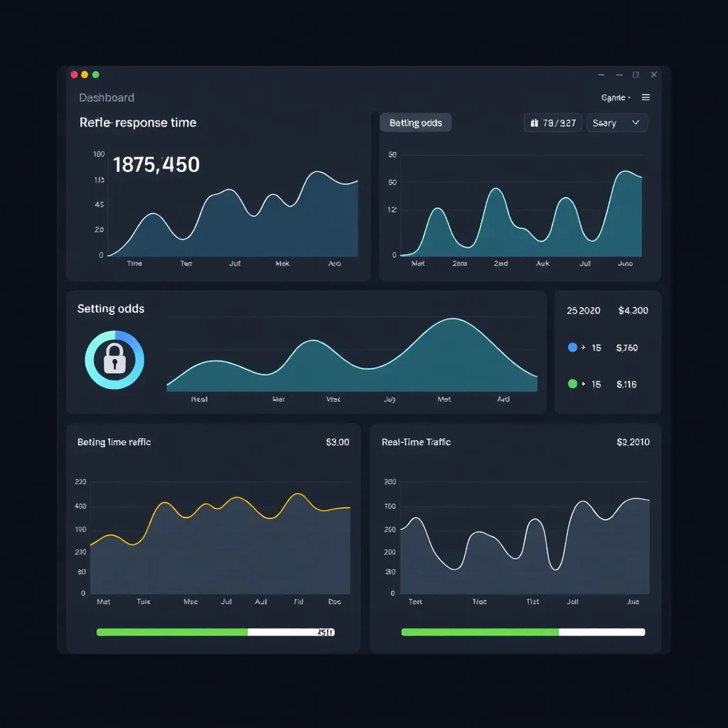Select the Betting odds tab

pyautogui.click(x=416, y=123)
